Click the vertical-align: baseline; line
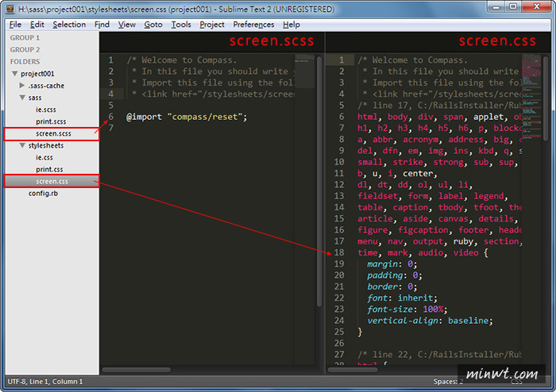 pyautogui.click(x=430, y=321)
